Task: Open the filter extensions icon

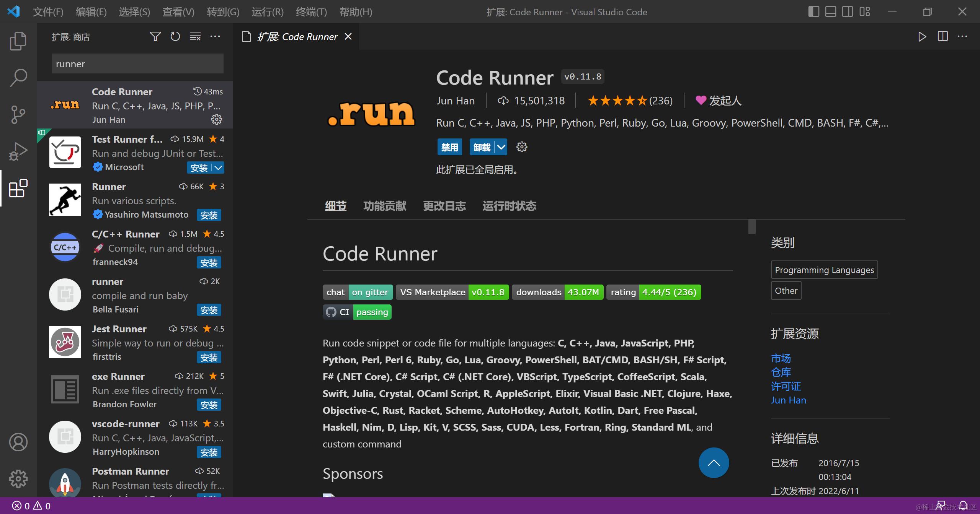Action: point(155,36)
